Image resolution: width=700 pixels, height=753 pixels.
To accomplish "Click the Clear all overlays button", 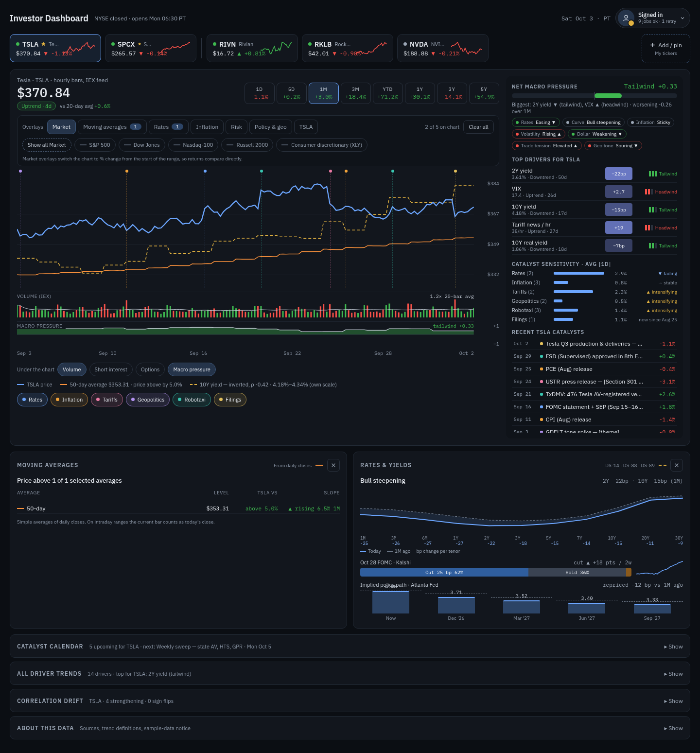I will [x=479, y=127].
